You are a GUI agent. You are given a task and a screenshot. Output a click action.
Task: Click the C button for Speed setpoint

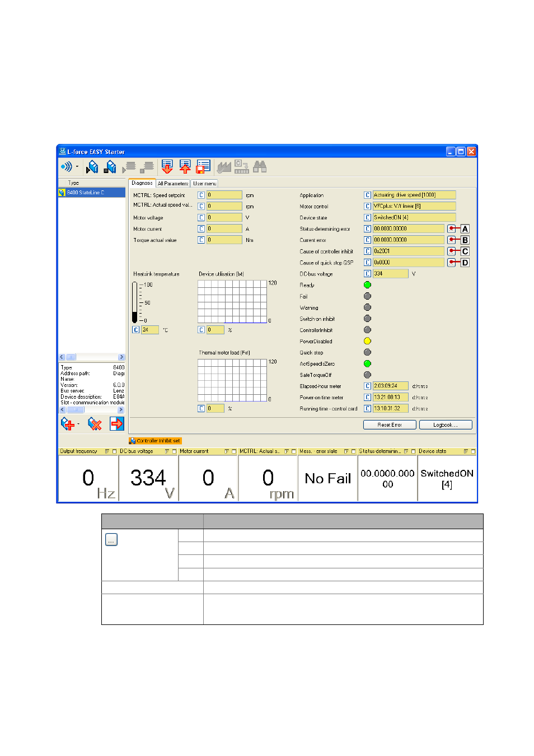coord(201,195)
